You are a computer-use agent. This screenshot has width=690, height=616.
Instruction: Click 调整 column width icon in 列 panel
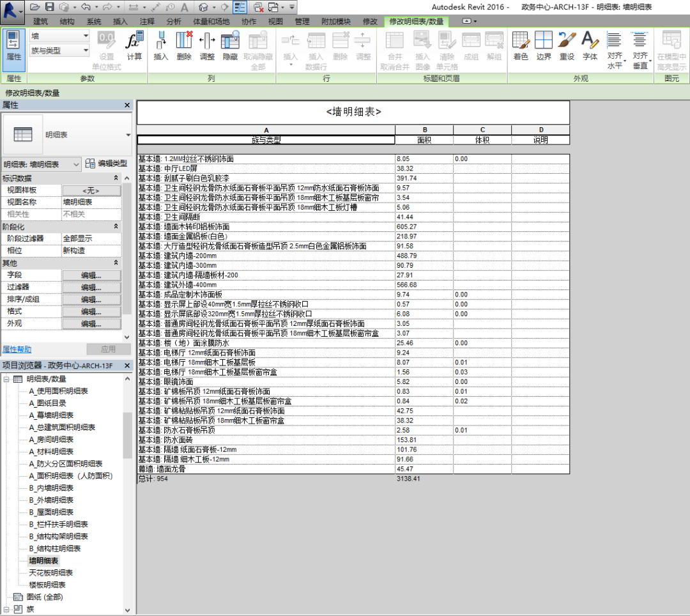207,46
